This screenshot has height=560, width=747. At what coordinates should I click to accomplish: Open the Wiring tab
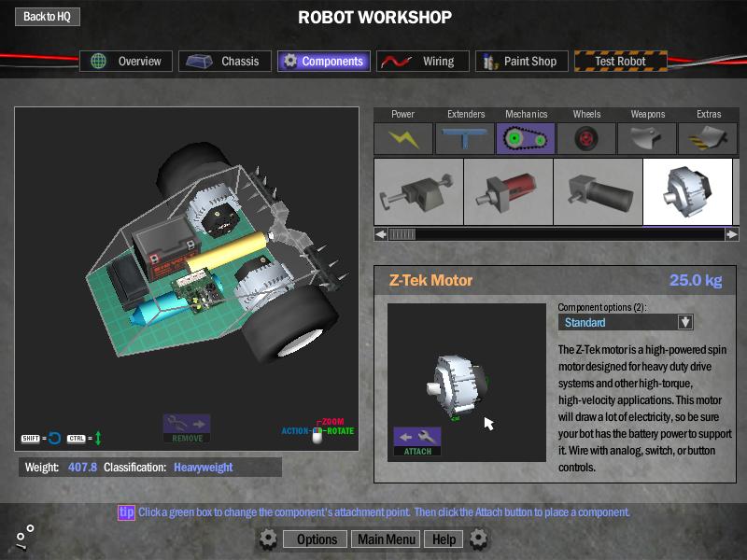point(422,62)
